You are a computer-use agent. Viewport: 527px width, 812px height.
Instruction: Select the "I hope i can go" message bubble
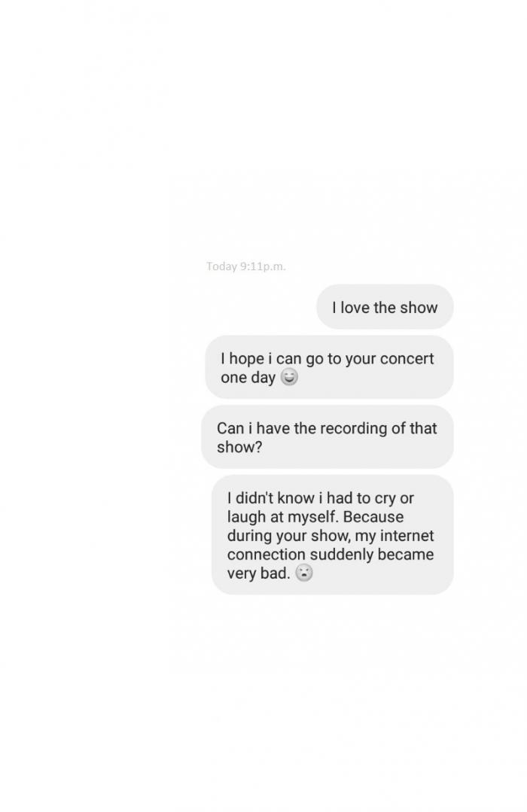click(330, 367)
